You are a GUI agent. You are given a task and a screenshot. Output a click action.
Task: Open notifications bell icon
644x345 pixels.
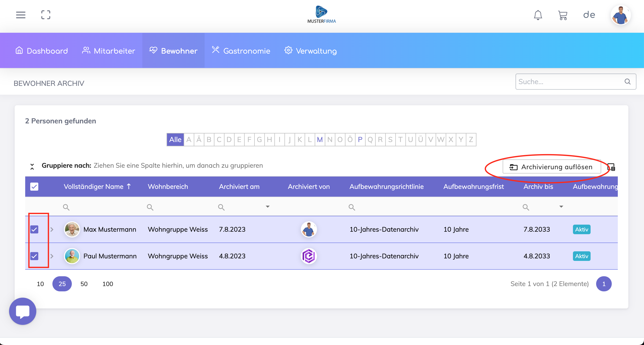538,15
